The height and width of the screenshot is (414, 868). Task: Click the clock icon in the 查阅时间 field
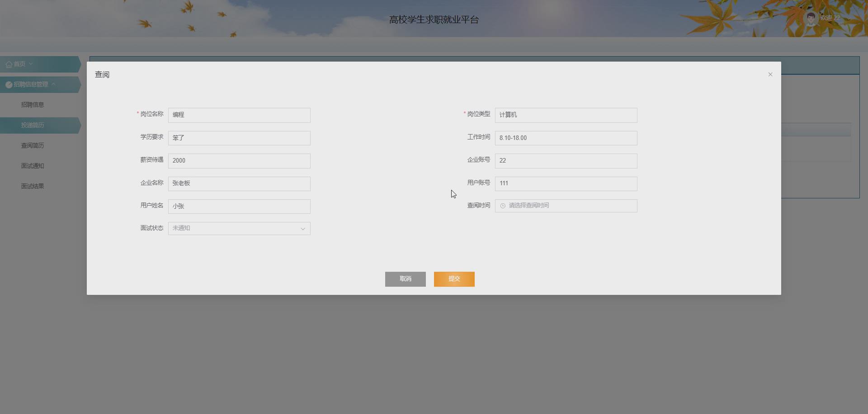(503, 206)
